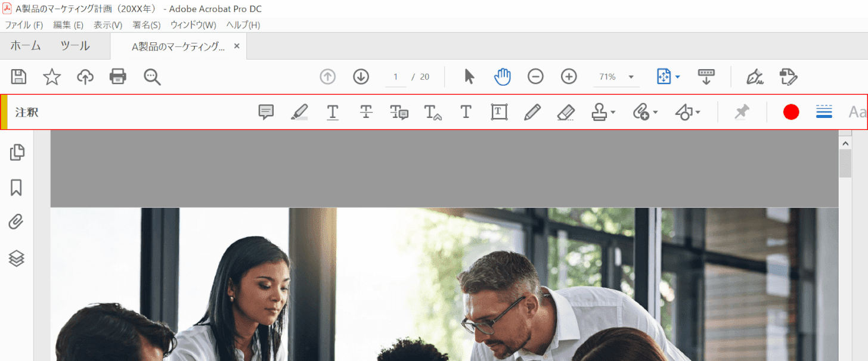
Task: Select the pencil drawing tool
Action: click(532, 112)
